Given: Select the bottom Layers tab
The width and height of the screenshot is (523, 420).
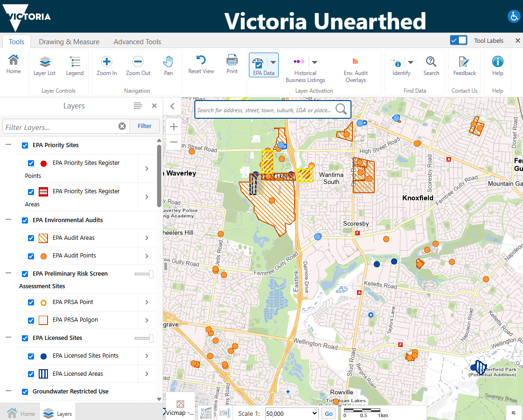Looking at the screenshot, I should pyautogui.click(x=57, y=413).
